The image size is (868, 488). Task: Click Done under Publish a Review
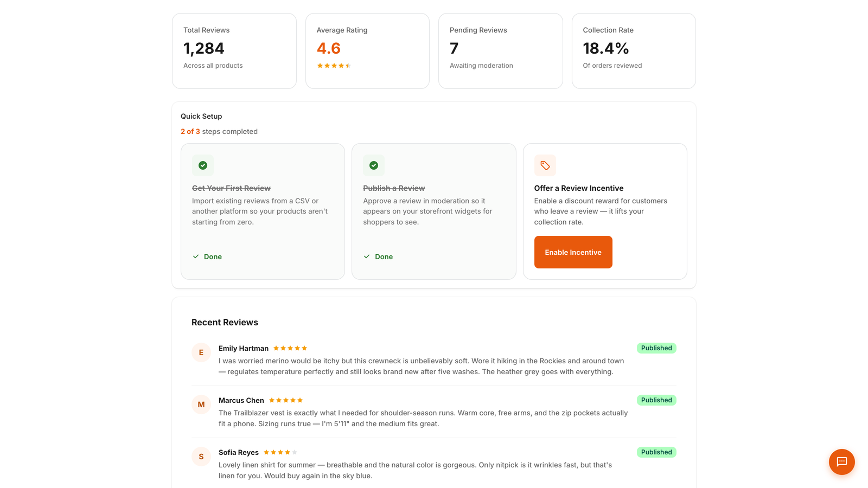378,256
